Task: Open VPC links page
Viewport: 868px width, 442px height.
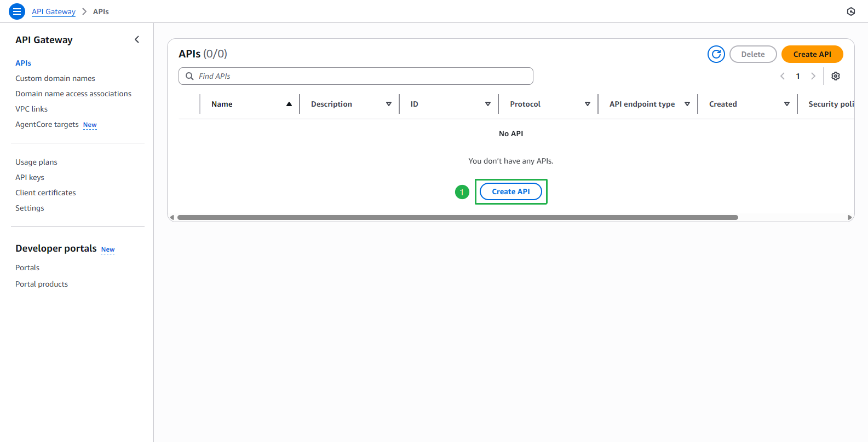Action: (x=31, y=109)
